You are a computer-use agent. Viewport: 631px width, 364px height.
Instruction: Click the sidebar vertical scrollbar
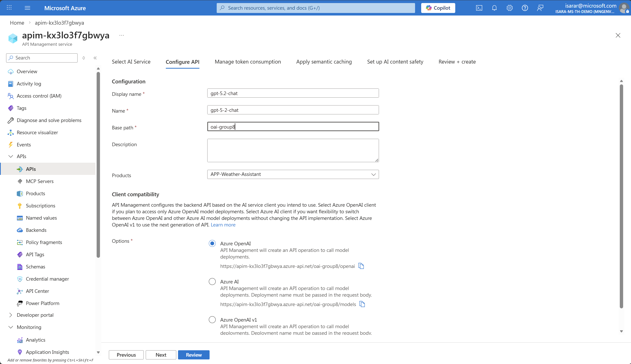coord(98,165)
